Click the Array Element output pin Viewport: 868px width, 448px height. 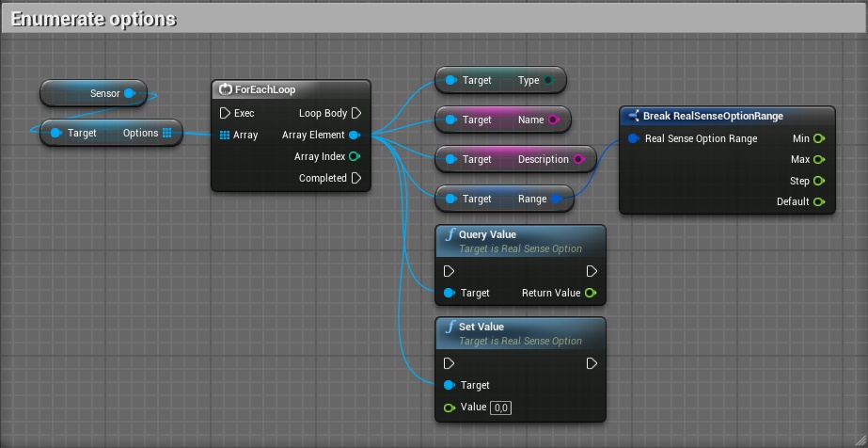(x=355, y=135)
